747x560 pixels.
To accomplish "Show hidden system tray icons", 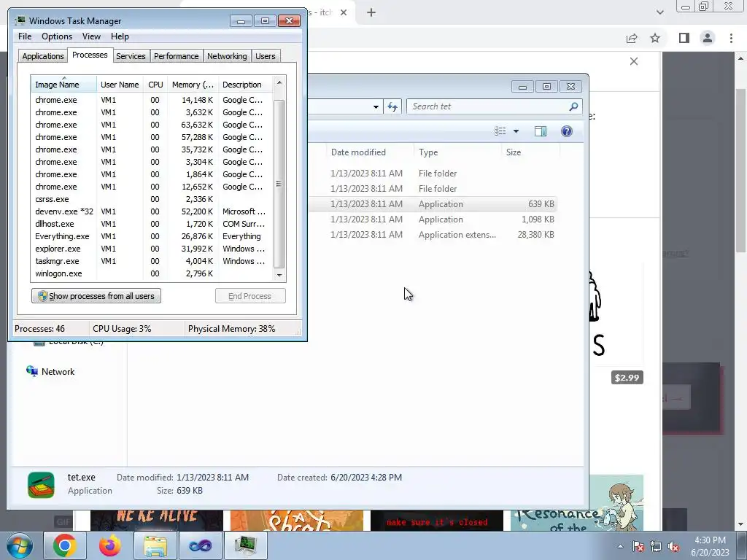I will pyautogui.click(x=620, y=546).
